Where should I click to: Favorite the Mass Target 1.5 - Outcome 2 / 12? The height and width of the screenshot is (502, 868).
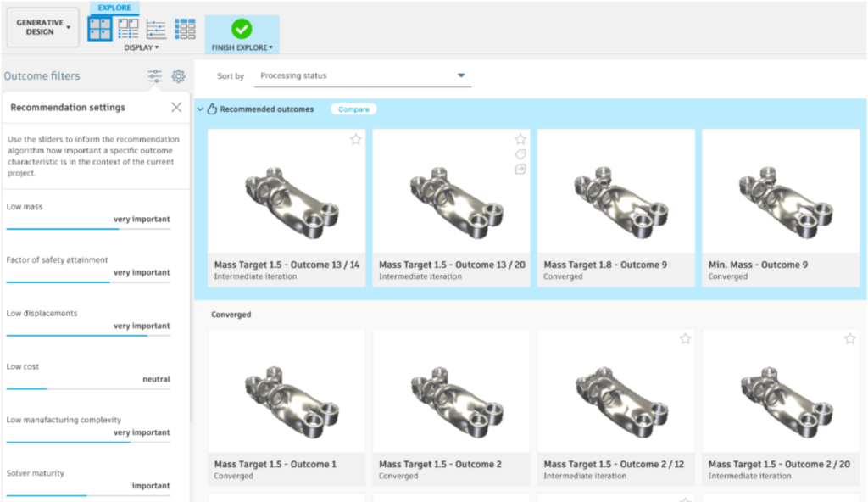tap(685, 338)
